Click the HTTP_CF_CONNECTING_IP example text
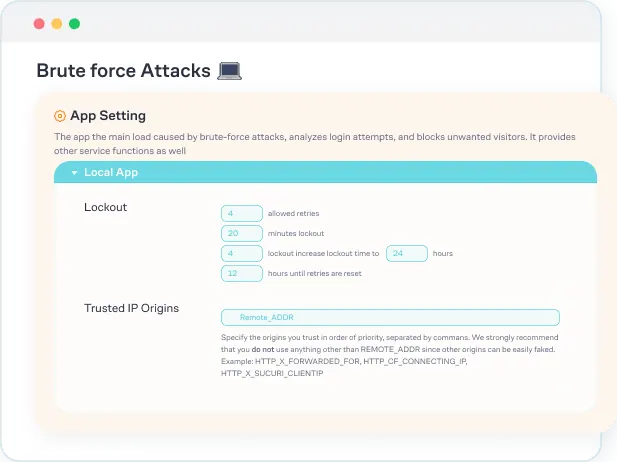This screenshot has height=462, width=617. [415, 361]
